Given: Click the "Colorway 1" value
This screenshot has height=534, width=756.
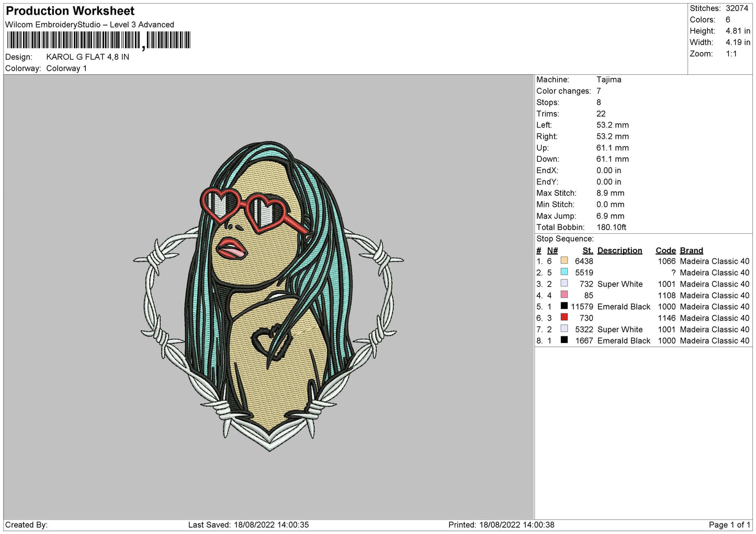Looking at the screenshot, I should 66,69.
